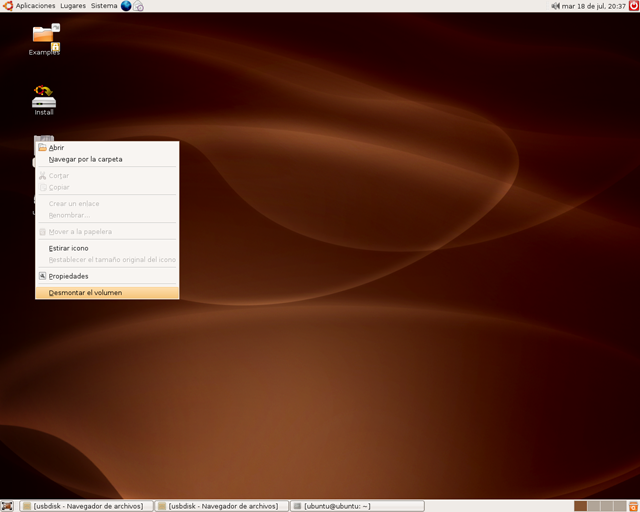Open the mail client panel icon
The image size is (640, 512).
click(139, 6)
